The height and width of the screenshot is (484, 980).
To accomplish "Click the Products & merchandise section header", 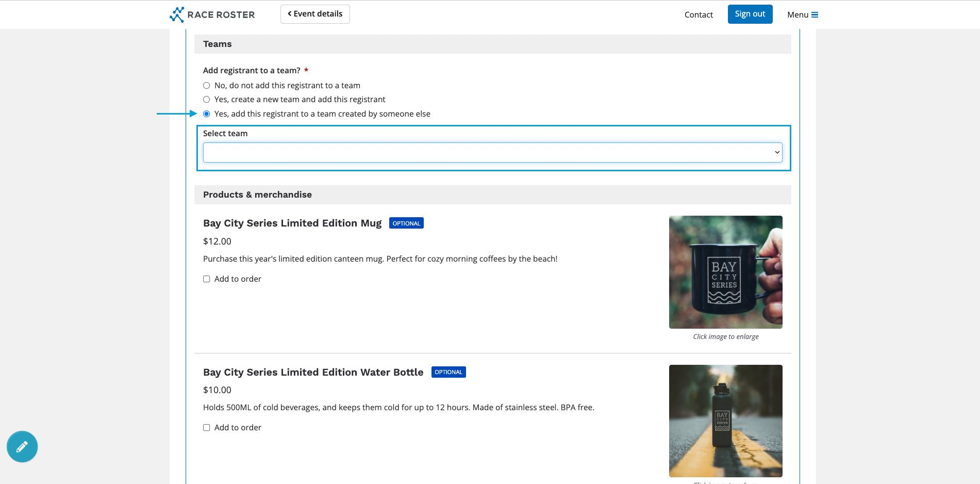I will pos(257,195).
